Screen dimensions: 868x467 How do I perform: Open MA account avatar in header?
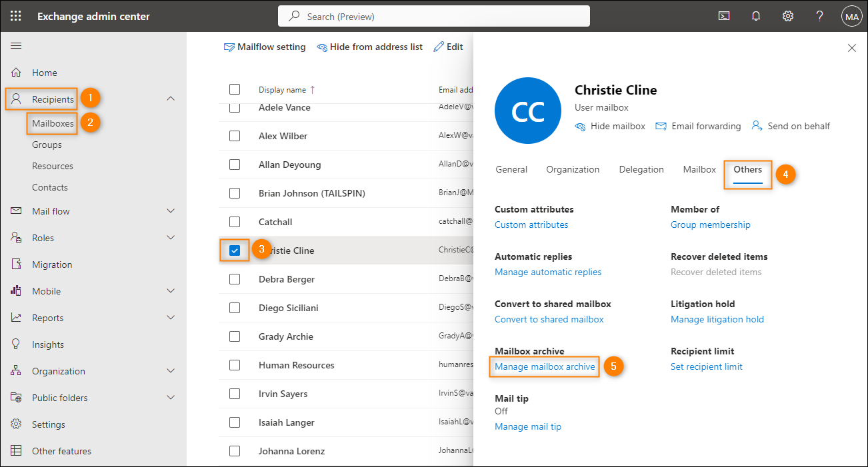(851, 16)
